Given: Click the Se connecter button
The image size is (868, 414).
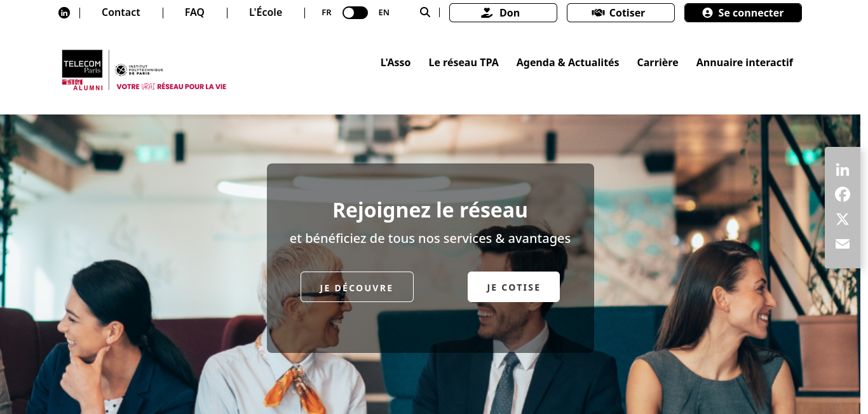Looking at the screenshot, I should (743, 13).
